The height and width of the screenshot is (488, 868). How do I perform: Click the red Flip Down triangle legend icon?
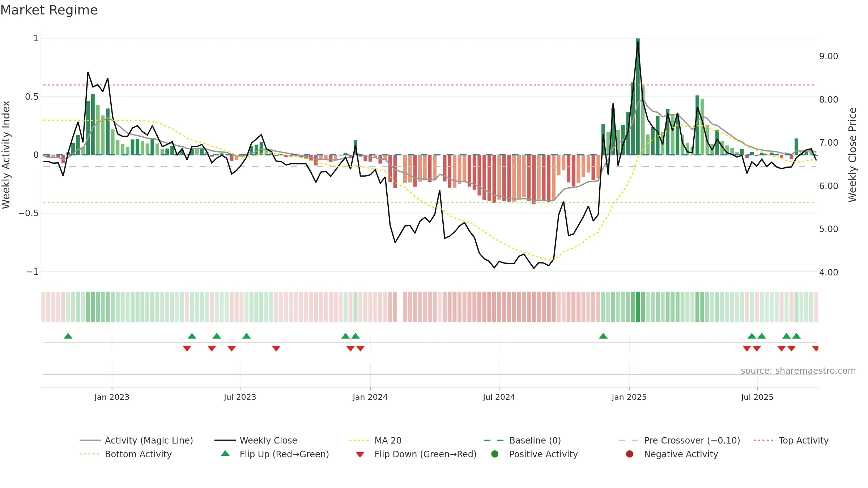click(x=360, y=455)
